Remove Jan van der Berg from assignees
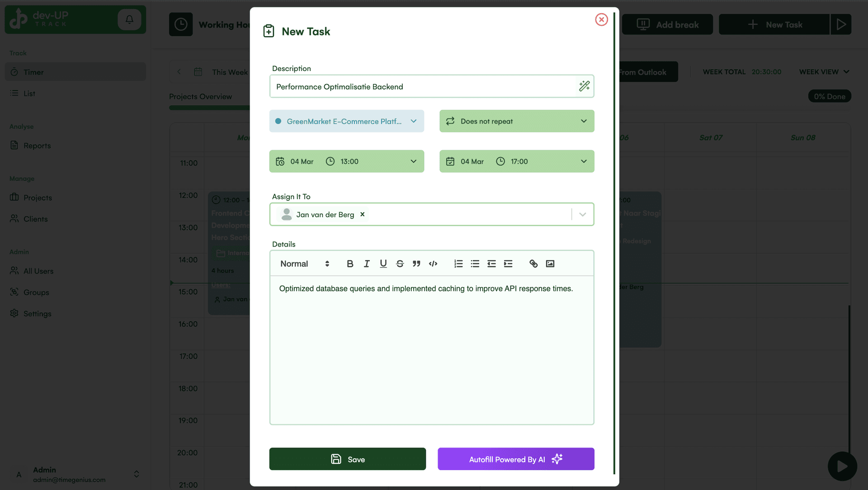 (x=362, y=214)
